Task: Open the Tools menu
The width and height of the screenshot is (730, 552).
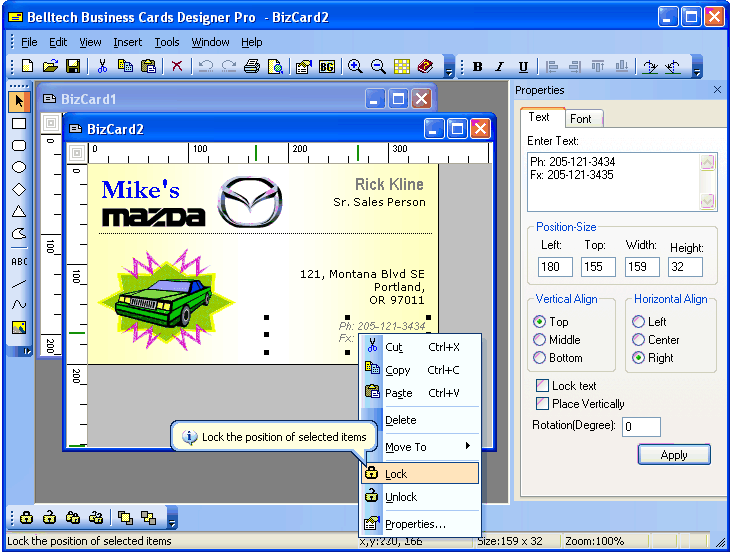Action: pos(167,42)
